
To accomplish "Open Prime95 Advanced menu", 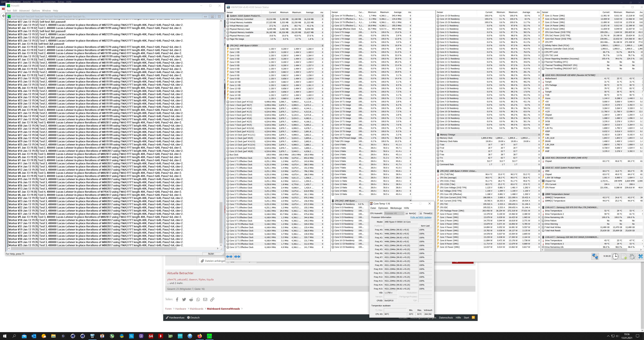I will click(x=24, y=11).
